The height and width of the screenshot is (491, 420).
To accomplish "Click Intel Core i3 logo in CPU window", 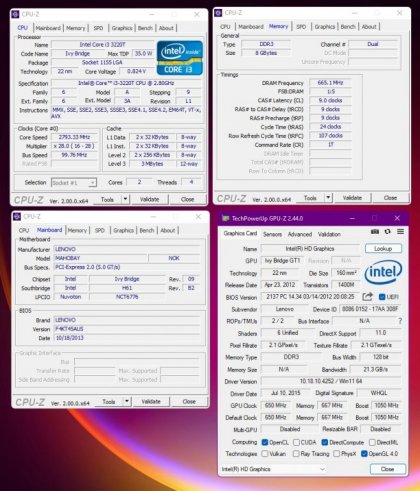I will point(180,58).
